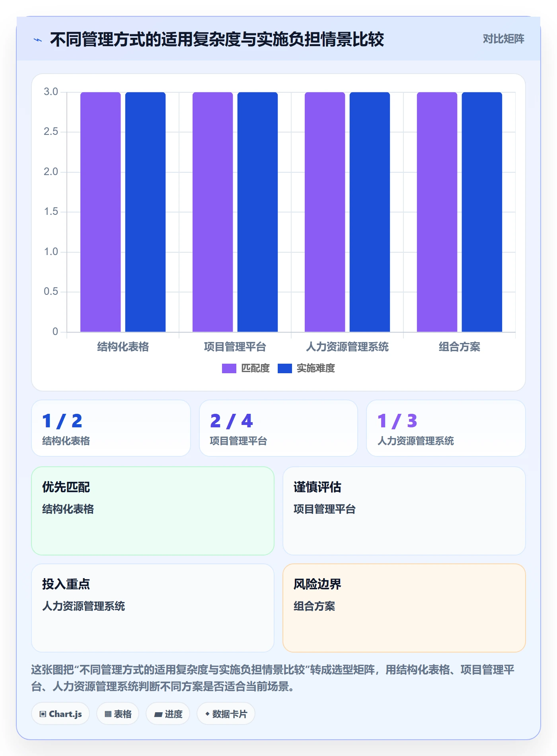Click the 优先匹配 green card
Image resolution: width=557 pixels, height=756 pixels.
pos(153,511)
